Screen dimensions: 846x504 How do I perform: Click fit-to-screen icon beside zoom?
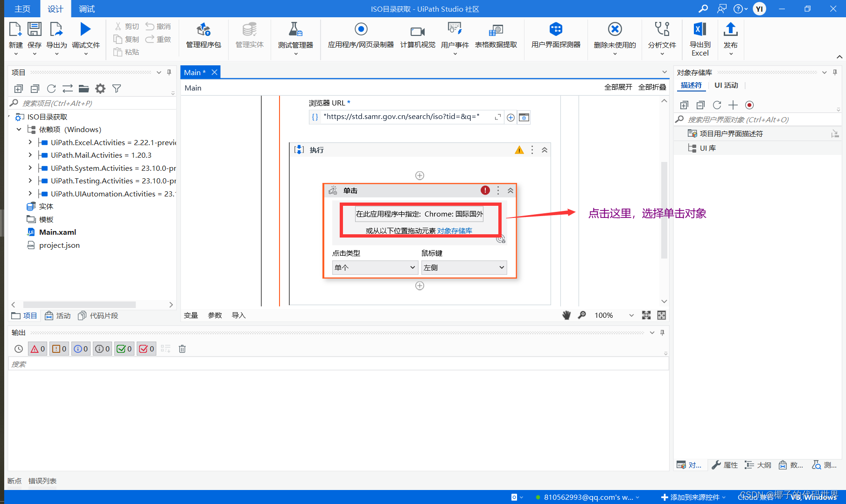(646, 315)
